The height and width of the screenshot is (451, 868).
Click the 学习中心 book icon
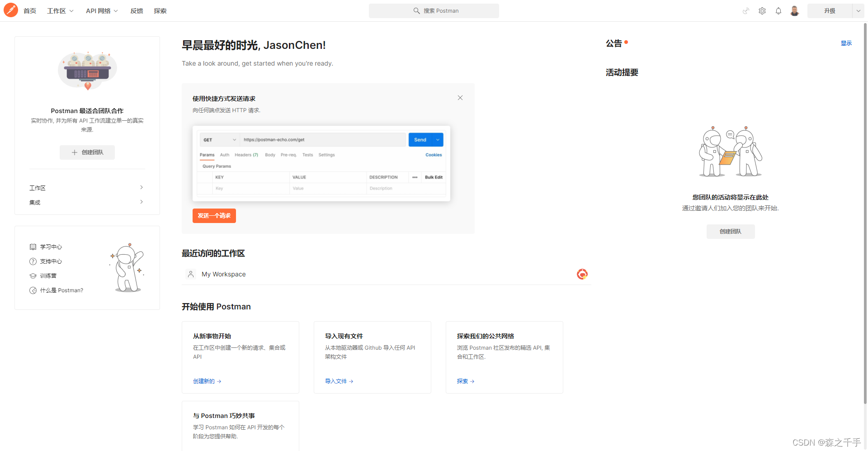[33, 247]
